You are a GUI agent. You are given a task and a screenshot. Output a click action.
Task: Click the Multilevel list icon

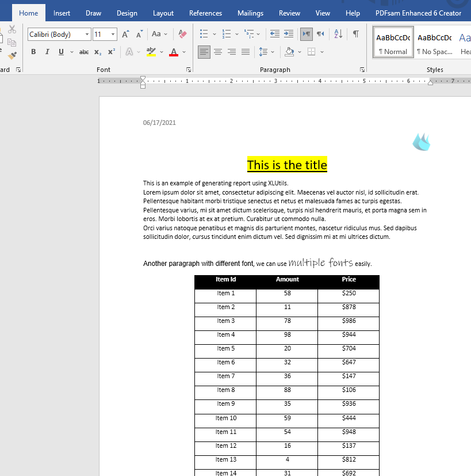click(249, 34)
